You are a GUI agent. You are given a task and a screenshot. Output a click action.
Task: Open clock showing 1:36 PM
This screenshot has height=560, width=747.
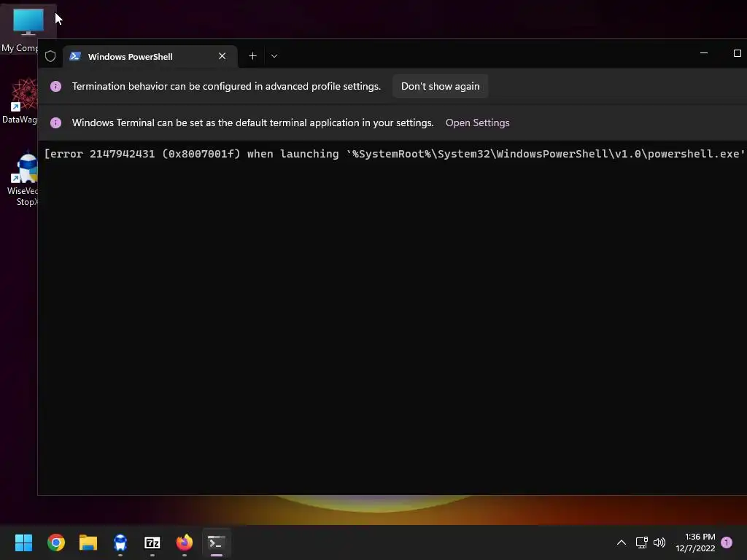[x=695, y=542]
